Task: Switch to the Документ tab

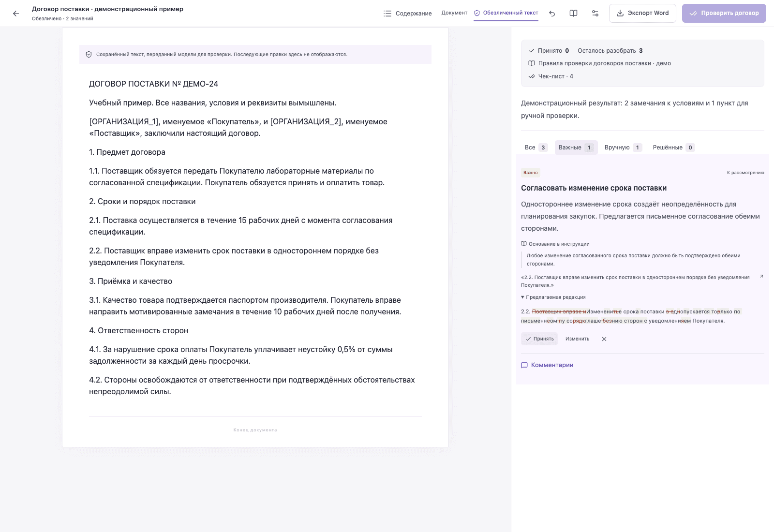Action: [454, 13]
